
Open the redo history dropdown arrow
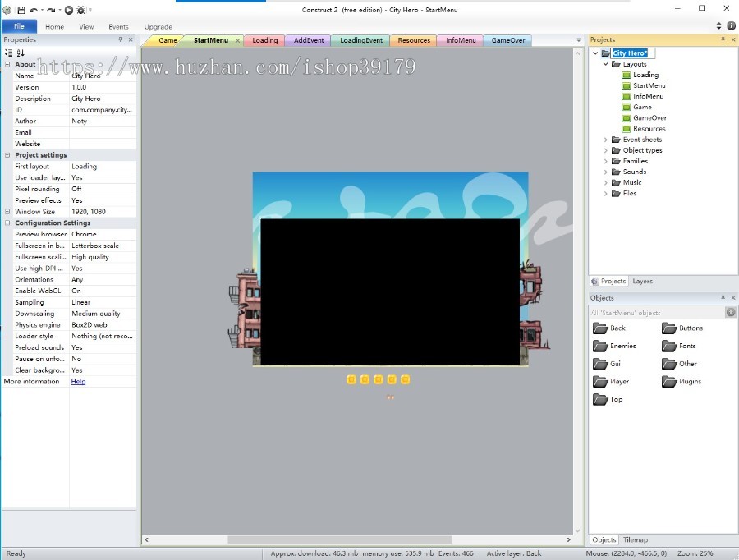pyautogui.click(x=59, y=10)
